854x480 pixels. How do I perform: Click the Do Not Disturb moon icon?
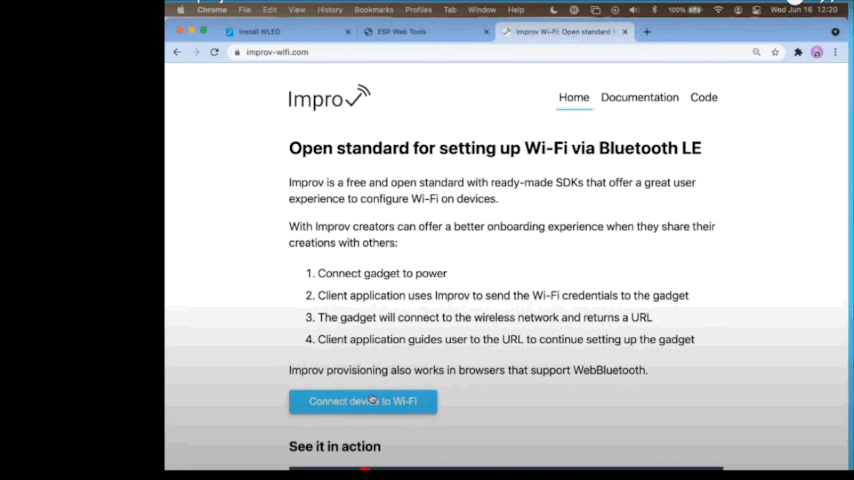pyautogui.click(x=554, y=10)
